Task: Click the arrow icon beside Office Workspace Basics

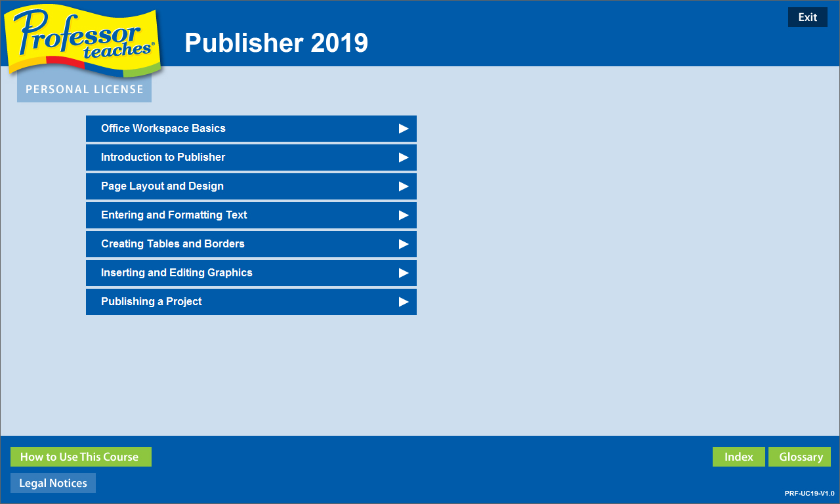Action: coord(404,129)
